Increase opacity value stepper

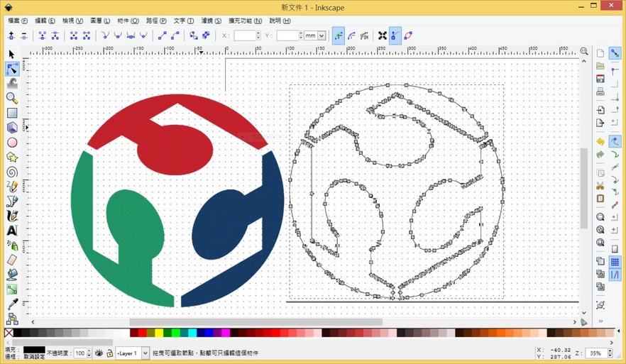89,351
